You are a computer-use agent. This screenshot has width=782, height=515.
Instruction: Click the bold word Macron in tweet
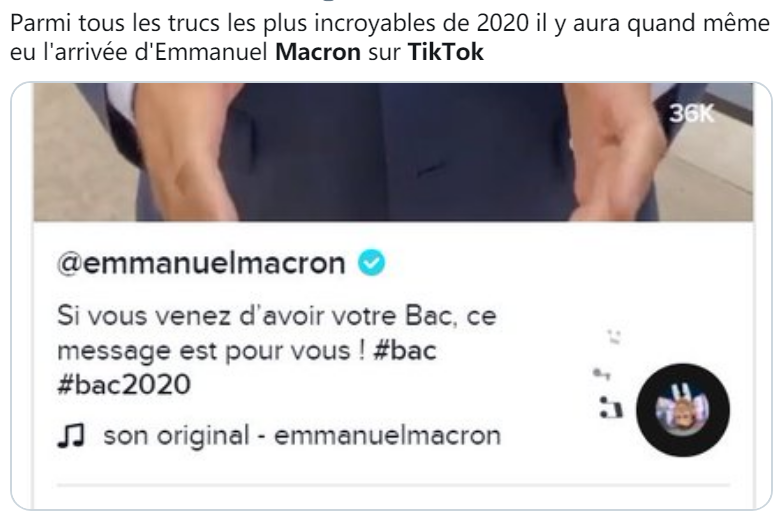[x=318, y=52]
